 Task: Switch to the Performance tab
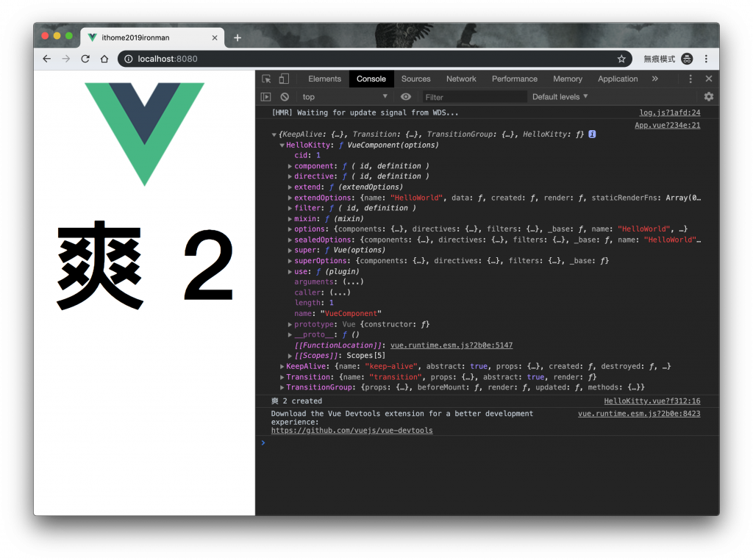pos(514,79)
